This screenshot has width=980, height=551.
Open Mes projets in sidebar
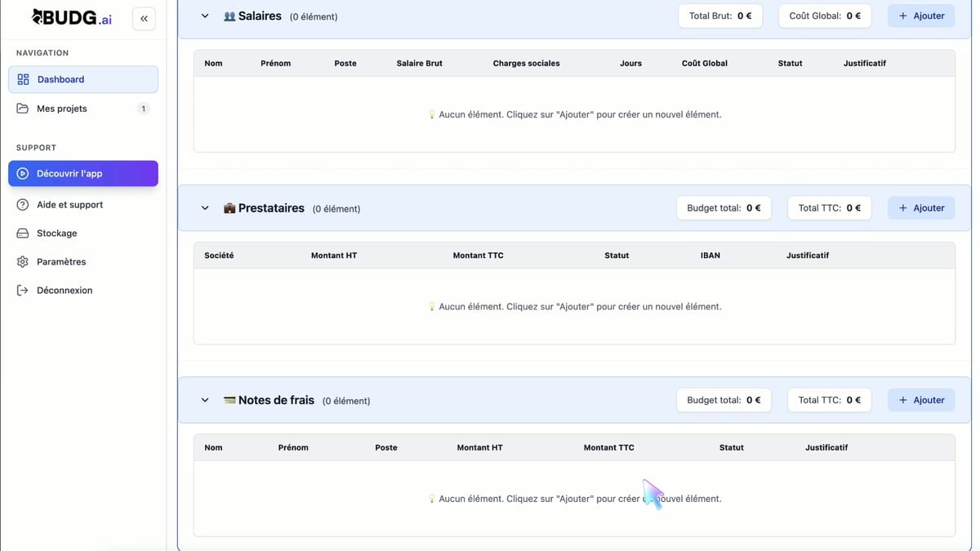click(62, 109)
